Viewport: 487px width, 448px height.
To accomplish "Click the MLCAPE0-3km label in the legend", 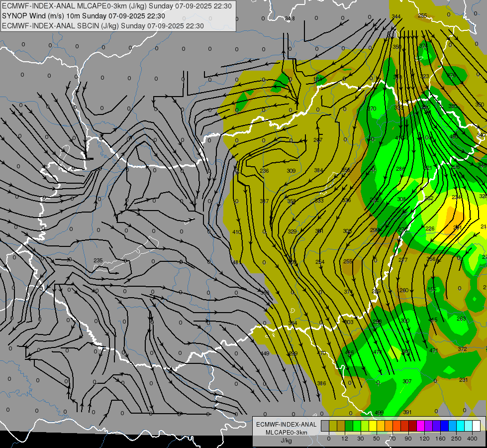I will click(286, 433).
